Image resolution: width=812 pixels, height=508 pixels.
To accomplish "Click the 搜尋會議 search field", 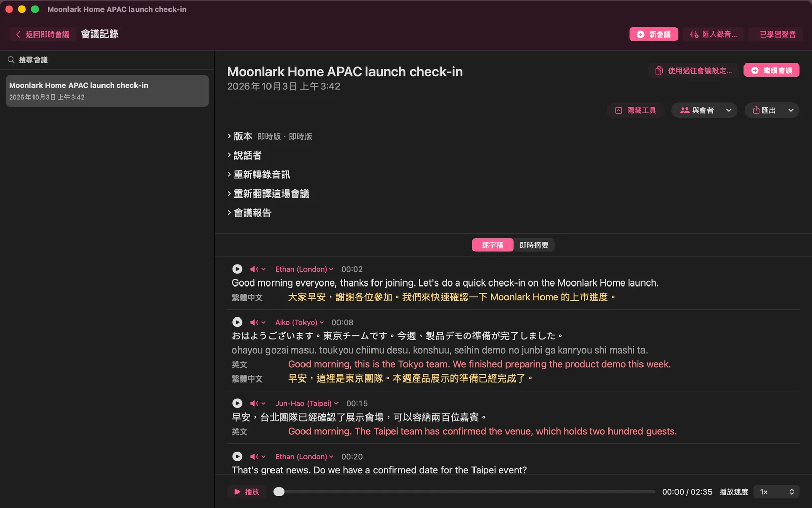I will point(107,60).
